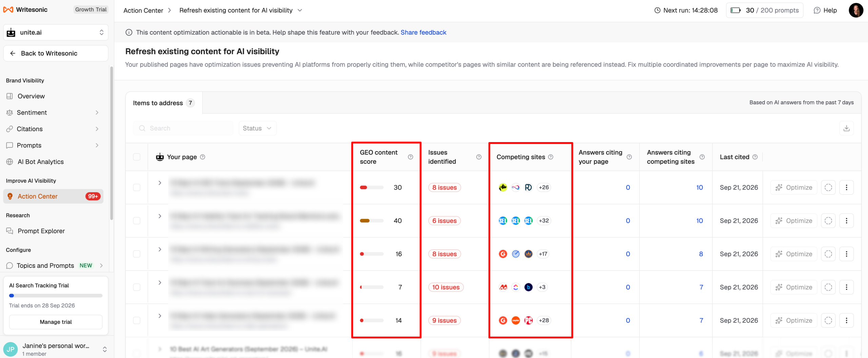Click the Back to Writesonic button
Screen dimensions: 868x358
56,53
